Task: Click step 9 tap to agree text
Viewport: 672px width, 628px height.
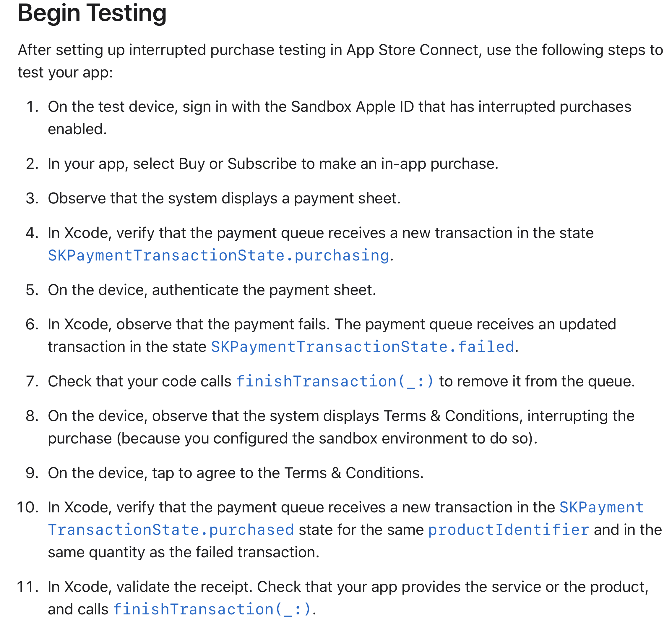Action: click(x=236, y=473)
